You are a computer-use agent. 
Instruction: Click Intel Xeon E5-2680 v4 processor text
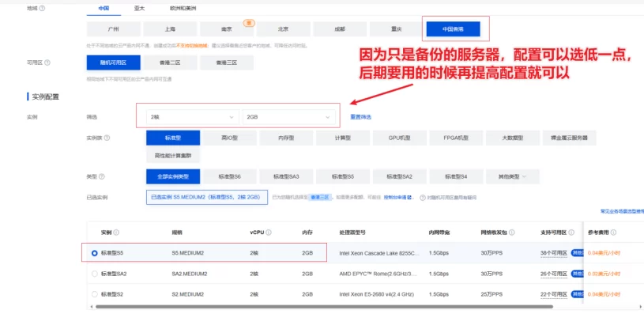(x=377, y=294)
